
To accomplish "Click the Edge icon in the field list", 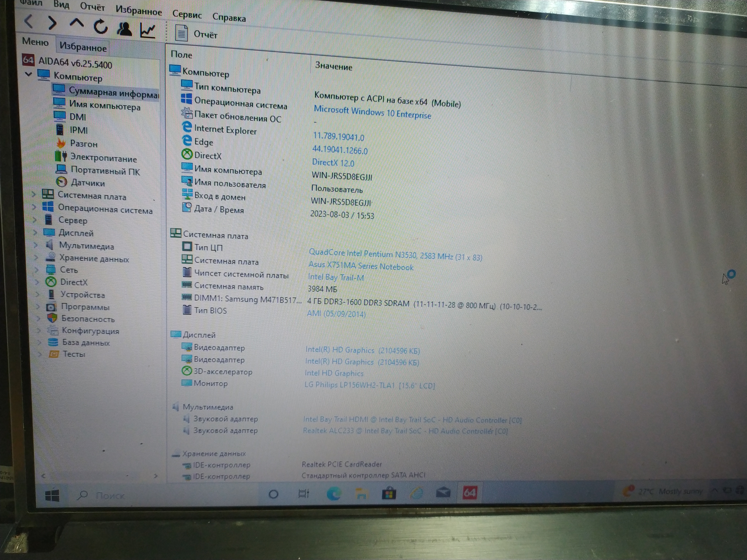I will pos(187,140).
